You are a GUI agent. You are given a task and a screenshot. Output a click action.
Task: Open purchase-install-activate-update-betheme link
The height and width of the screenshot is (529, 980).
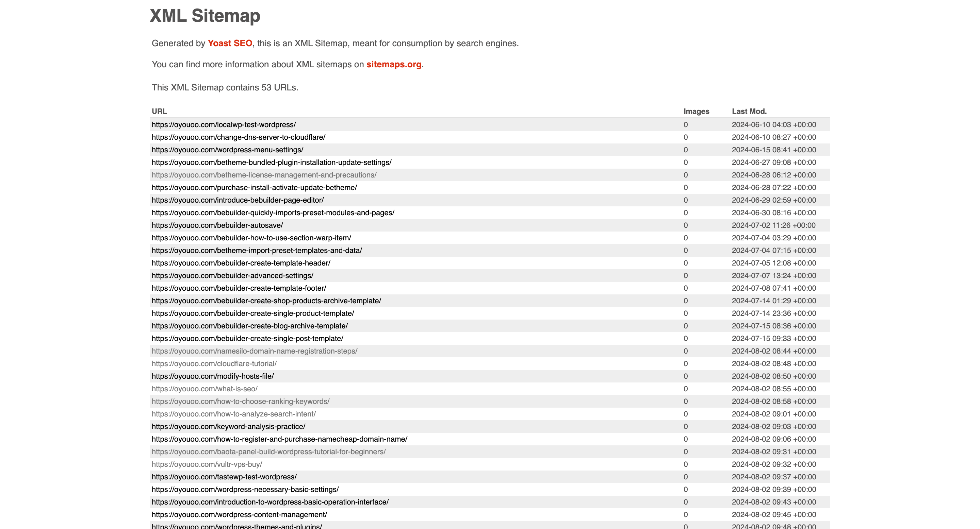[x=255, y=187]
